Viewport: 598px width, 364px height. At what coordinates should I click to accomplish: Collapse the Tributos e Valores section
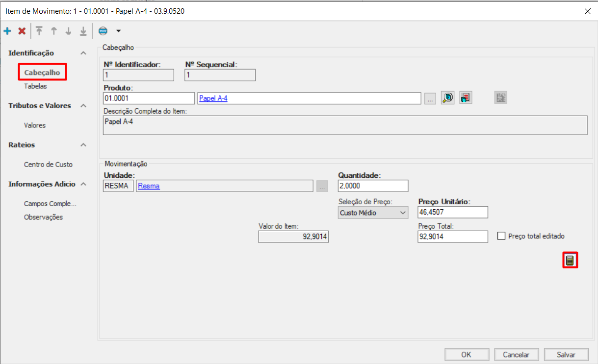83,106
